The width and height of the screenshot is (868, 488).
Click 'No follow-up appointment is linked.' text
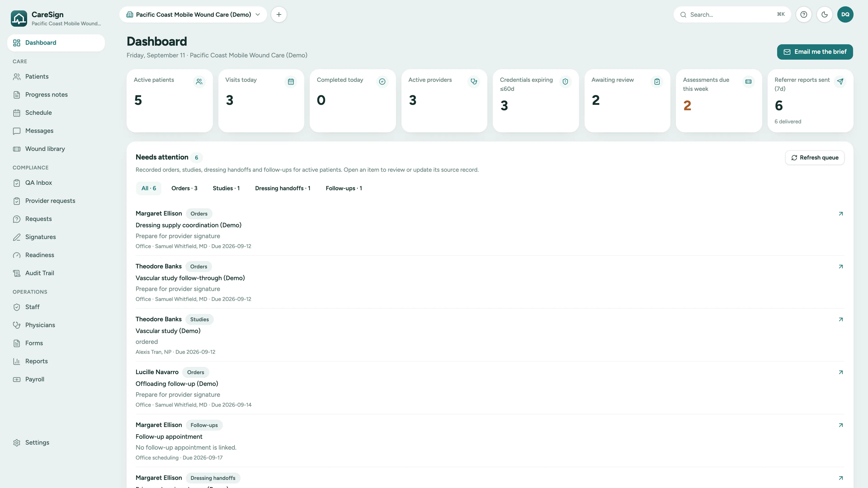(x=186, y=448)
